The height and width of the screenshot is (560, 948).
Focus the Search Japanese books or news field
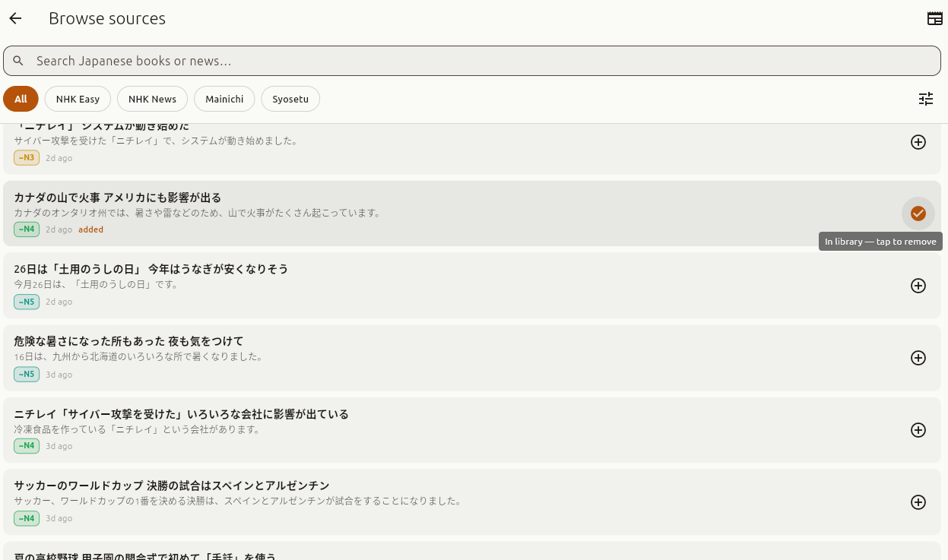[x=472, y=61]
